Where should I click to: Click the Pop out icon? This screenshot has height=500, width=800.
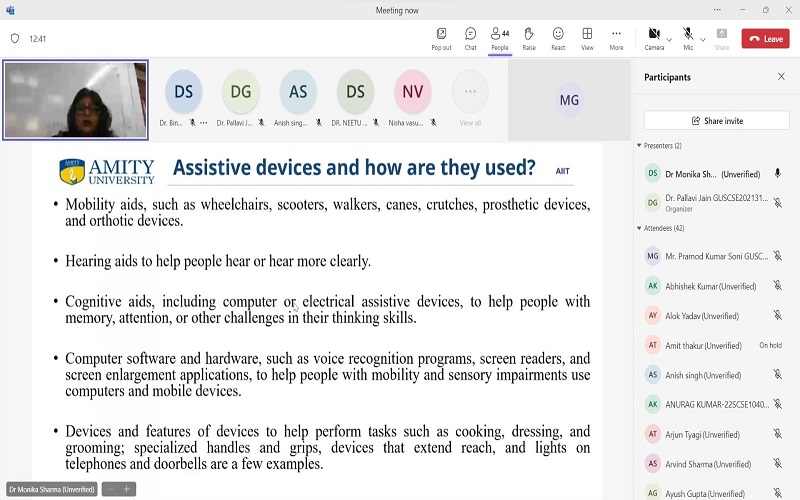(x=441, y=38)
